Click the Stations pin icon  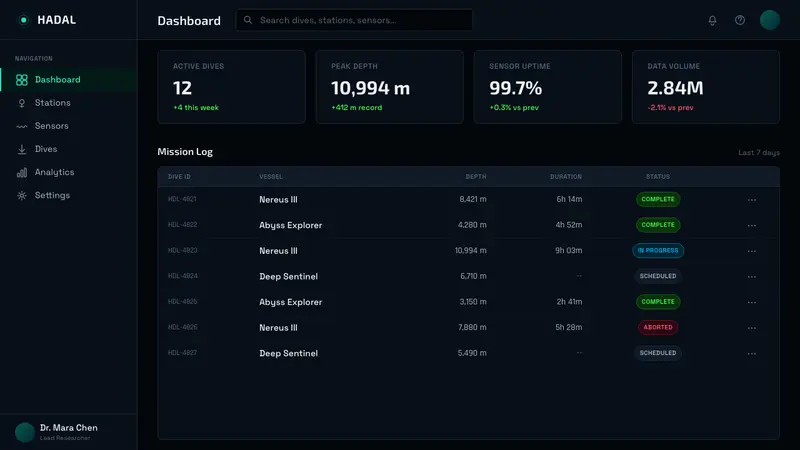click(21, 103)
